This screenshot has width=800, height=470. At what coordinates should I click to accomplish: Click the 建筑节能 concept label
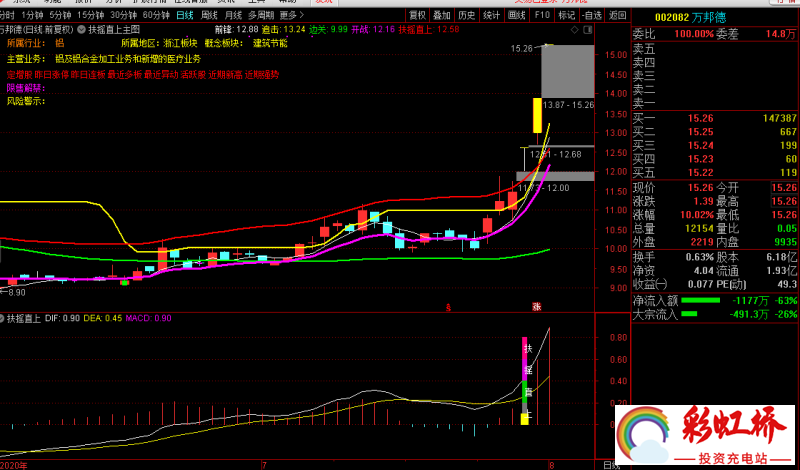(270, 43)
